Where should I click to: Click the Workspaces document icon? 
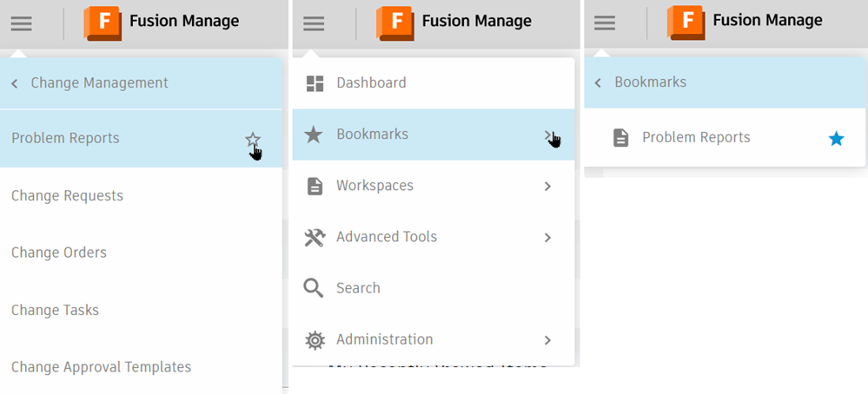(315, 186)
